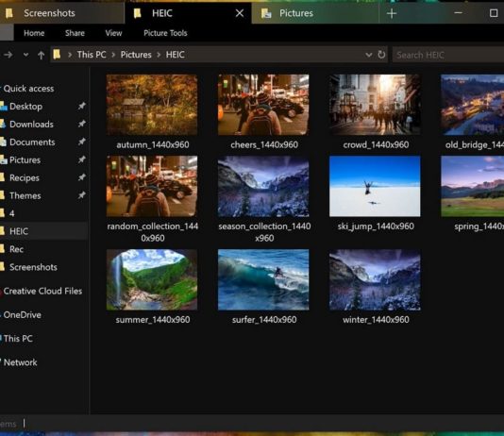Click This PC in the address breadcrumb
This screenshot has height=436, width=504.
pos(92,55)
